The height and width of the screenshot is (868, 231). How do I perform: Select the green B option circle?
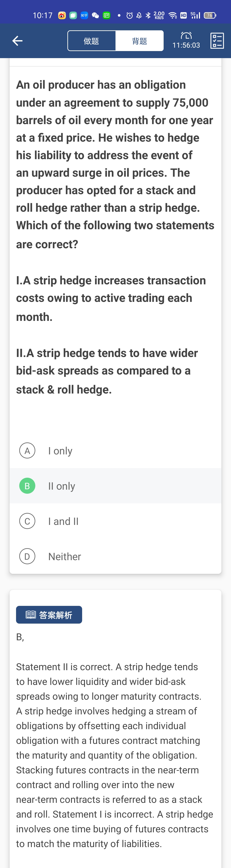click(x=27, y=486)
